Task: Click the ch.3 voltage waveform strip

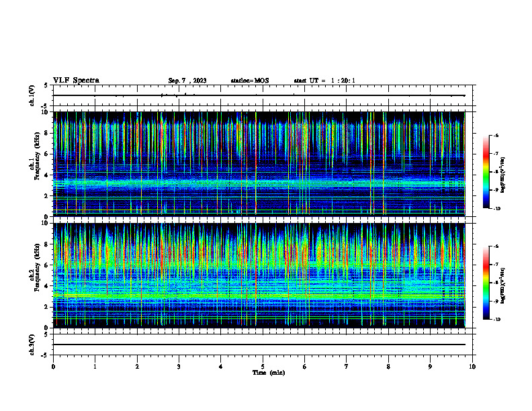Action: pyautogui.click(x=263, y=345)
